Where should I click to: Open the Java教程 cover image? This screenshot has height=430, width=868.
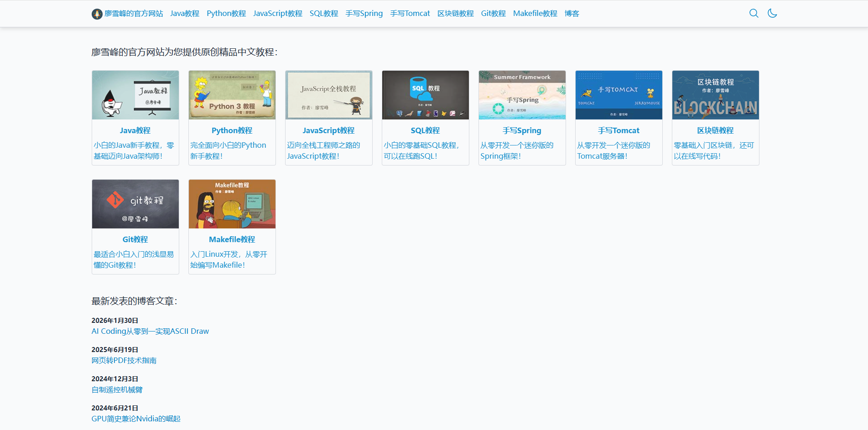[135, 95]
